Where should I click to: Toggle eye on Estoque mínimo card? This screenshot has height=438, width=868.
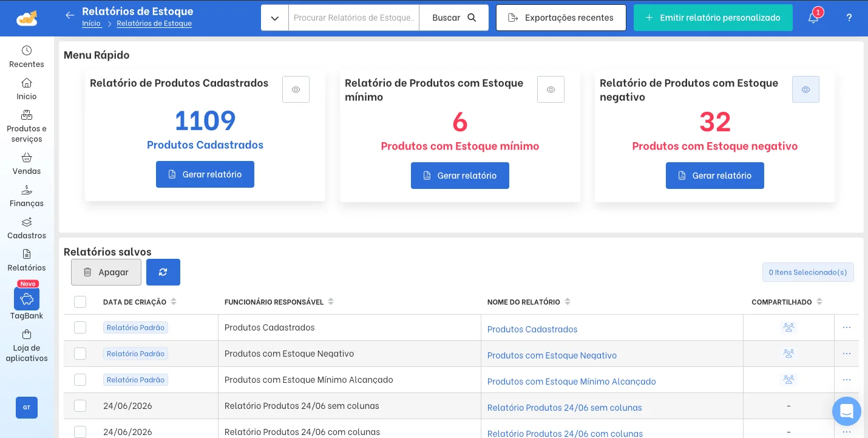point(551,89)
